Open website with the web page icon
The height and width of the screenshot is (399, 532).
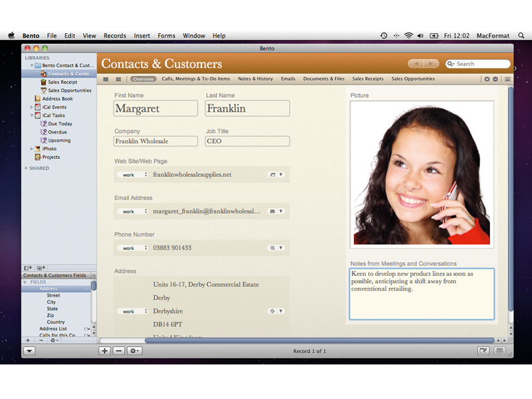[273, 175]
